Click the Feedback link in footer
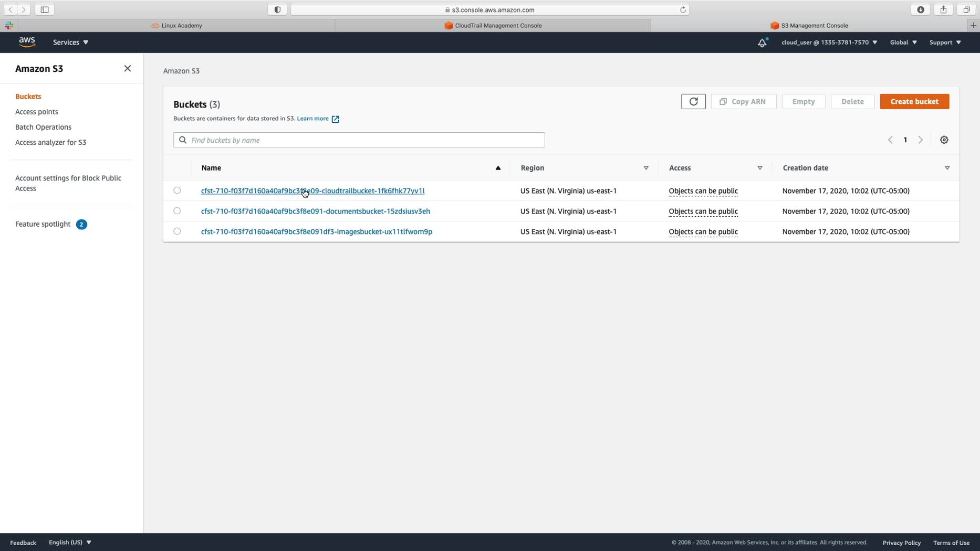 click(x=23, y=543)
